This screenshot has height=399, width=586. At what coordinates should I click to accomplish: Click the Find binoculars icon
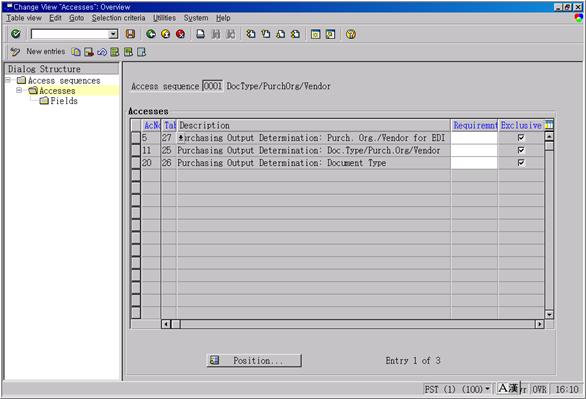(x=216, y=34)
